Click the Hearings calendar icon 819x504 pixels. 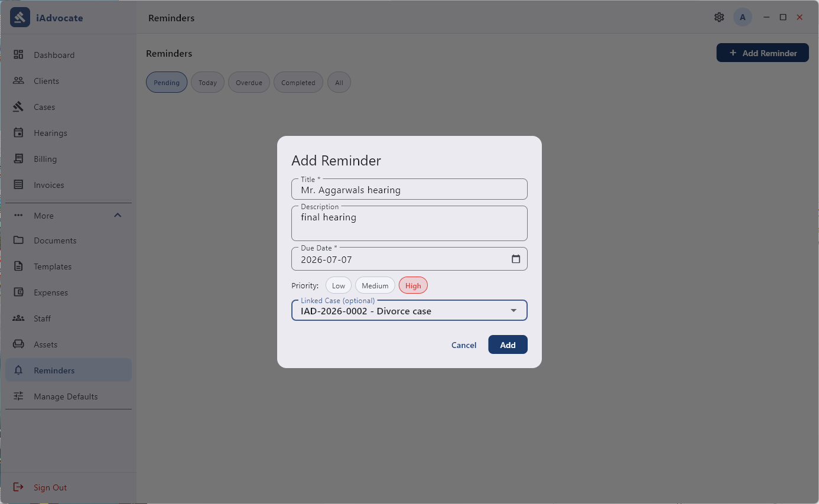(x=18, y=132)
